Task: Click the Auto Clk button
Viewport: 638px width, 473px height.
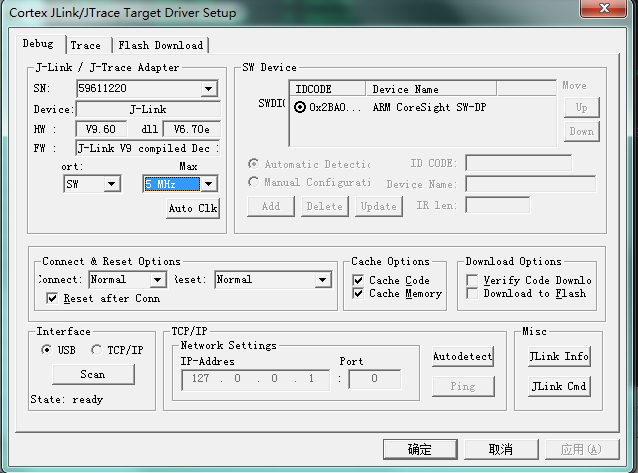Action: click(x=193, y=208)
